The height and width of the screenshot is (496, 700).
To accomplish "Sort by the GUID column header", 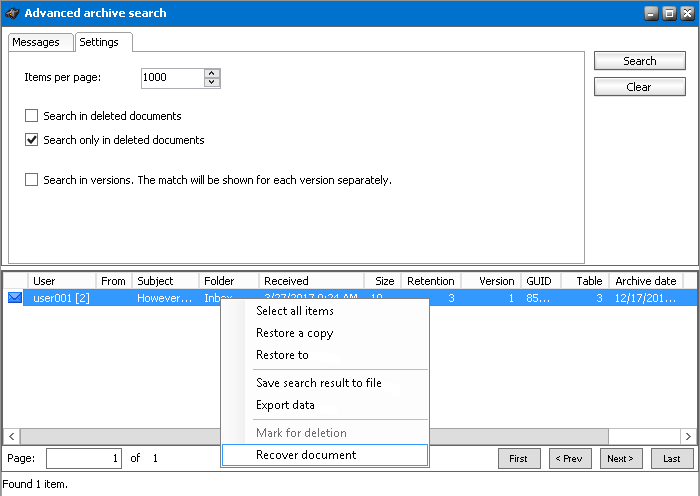I will (x=541, y=281).
